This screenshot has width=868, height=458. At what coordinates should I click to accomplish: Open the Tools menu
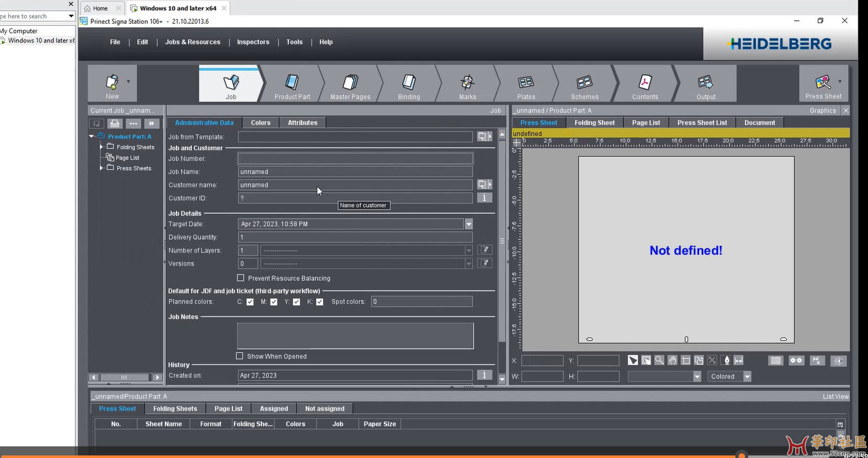(x=294, y=42)
